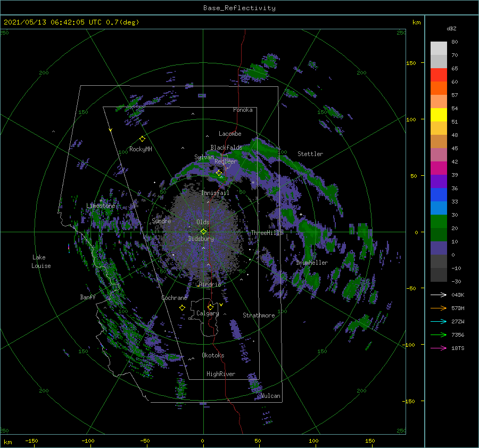Click the Airdrie city label
The width and height of the screenshot is (479, 448).
(x=210, y=284)
